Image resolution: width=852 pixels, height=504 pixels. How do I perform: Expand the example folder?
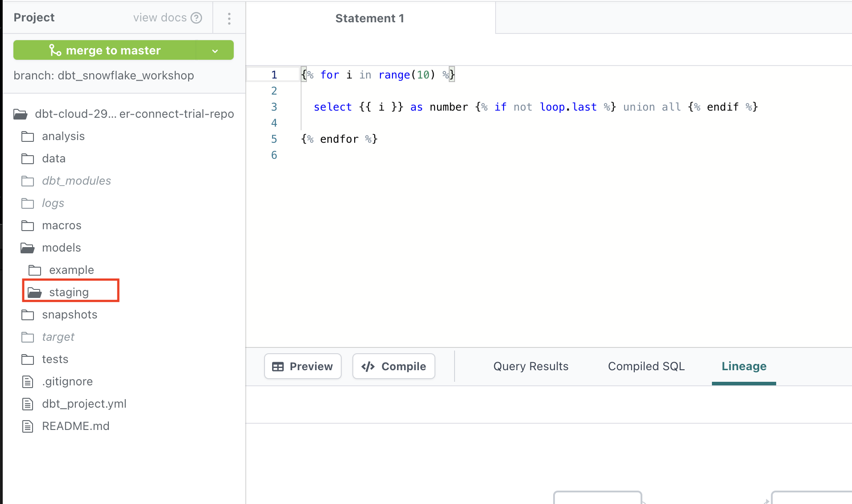point(71,270)
